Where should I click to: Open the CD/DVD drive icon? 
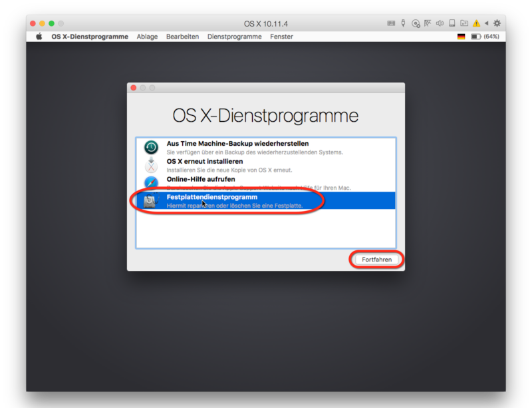point(416,23)
